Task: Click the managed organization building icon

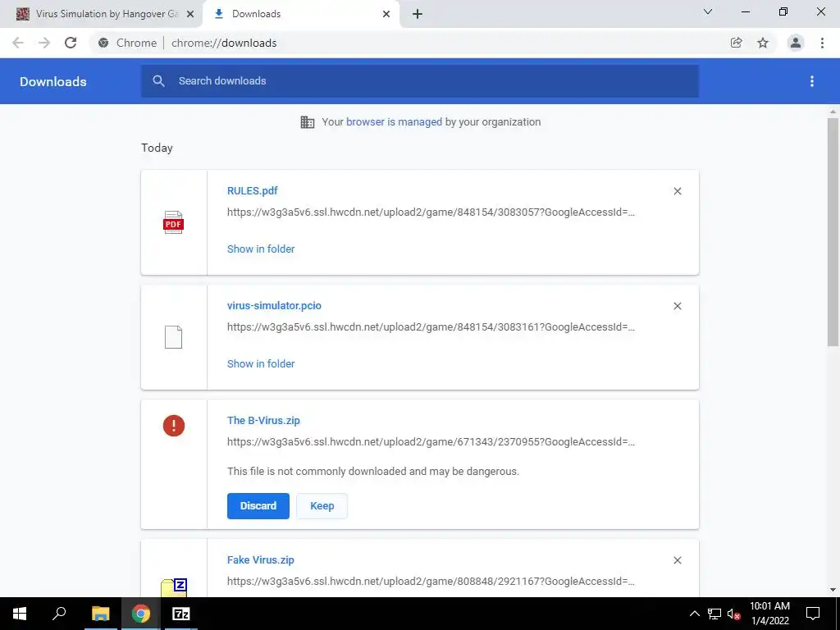Action: click(308, 122)
